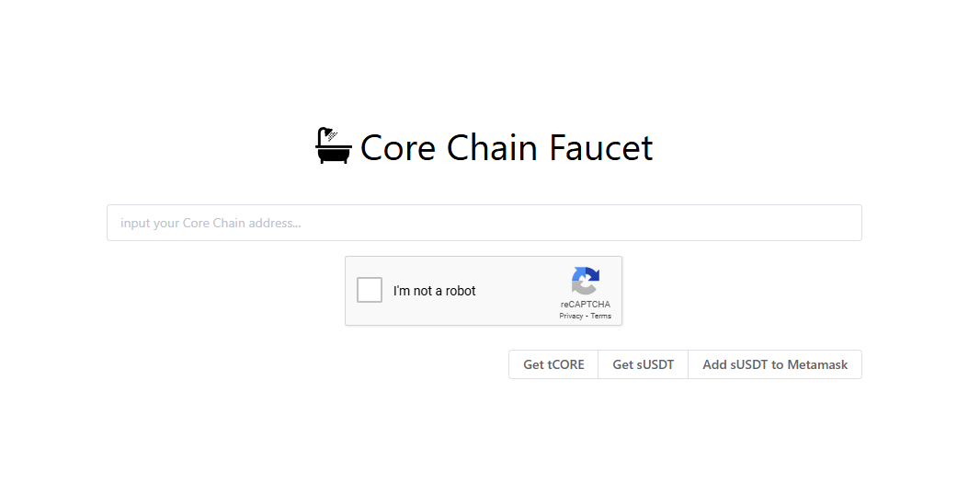Click the Core Chain Faucet heading

click(507, 147)
